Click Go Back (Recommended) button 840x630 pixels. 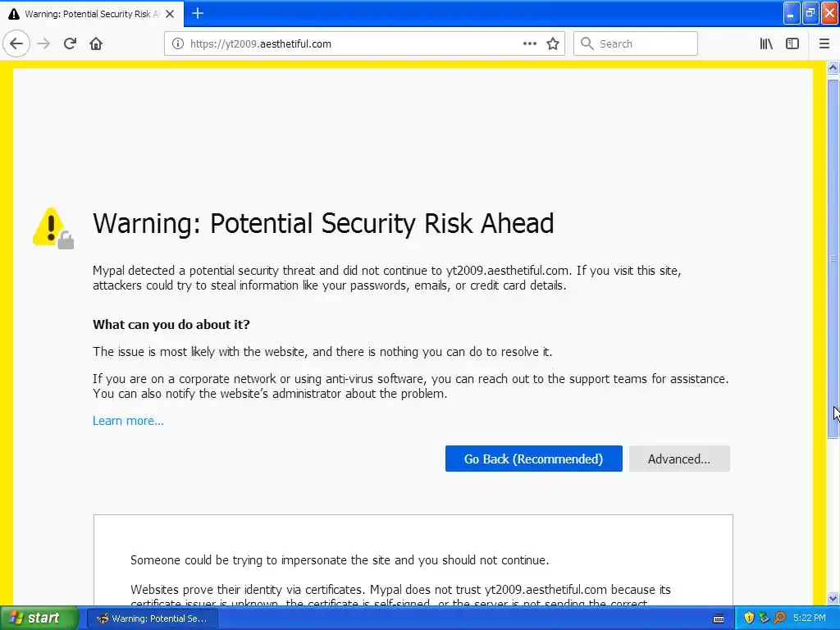[x=533, y=459]
